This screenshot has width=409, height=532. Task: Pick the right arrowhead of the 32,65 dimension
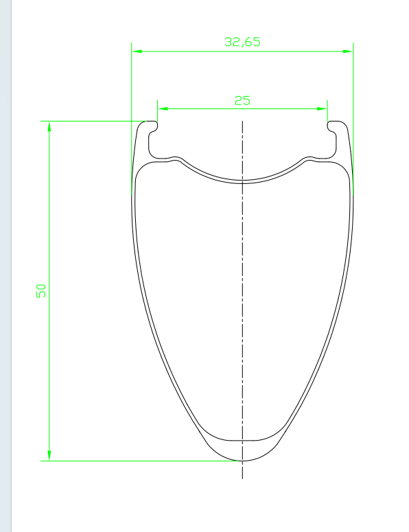[348, 51]
